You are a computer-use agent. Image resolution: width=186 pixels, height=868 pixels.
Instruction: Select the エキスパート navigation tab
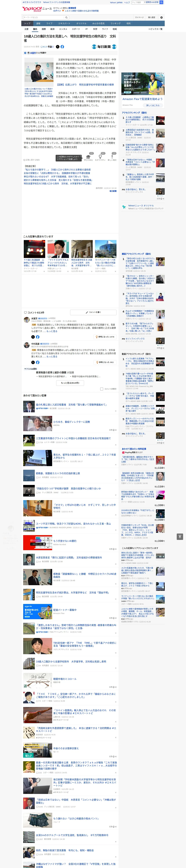[x=64, y=23]
